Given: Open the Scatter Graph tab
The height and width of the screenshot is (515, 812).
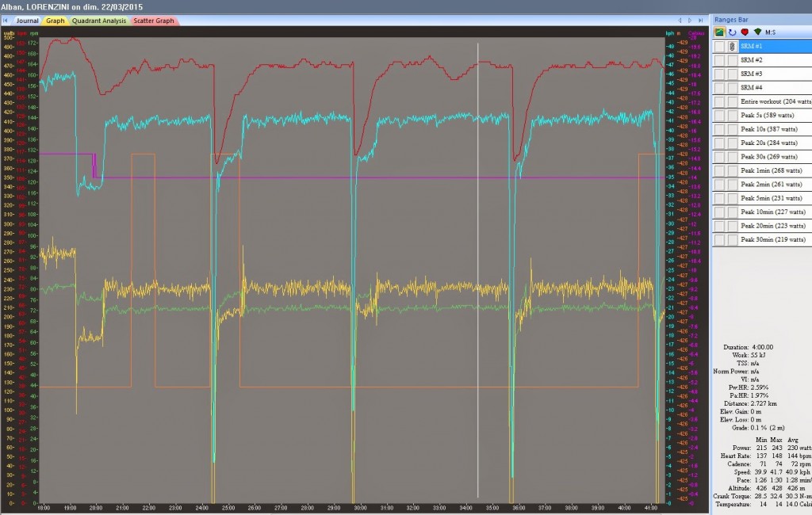Looking at the screenshot, I should tap(154, 21).
